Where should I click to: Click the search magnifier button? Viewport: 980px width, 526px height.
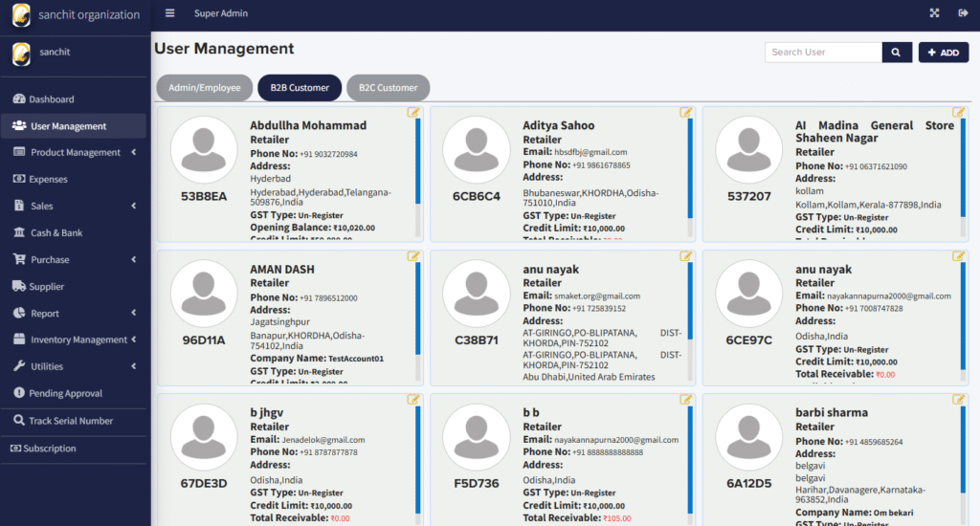point(897,53)
